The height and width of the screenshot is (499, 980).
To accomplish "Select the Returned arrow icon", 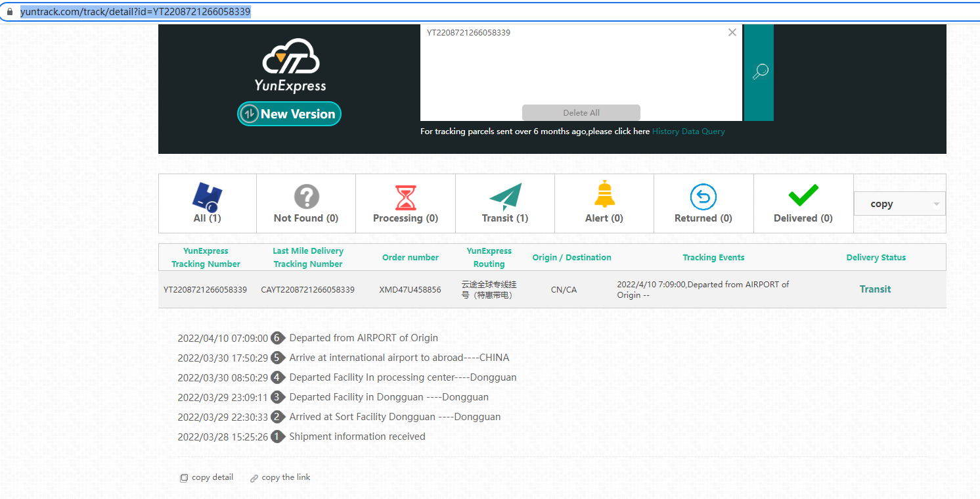I will tap(703, 197).
